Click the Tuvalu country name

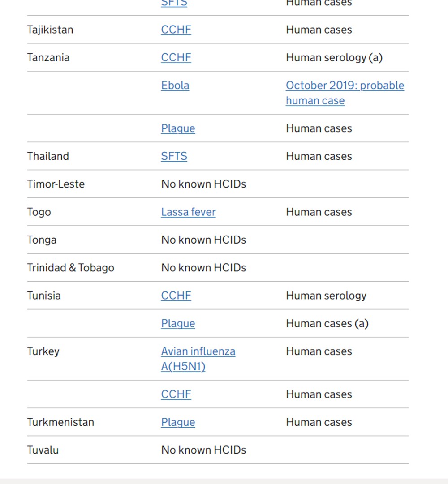tap(43, 450)
